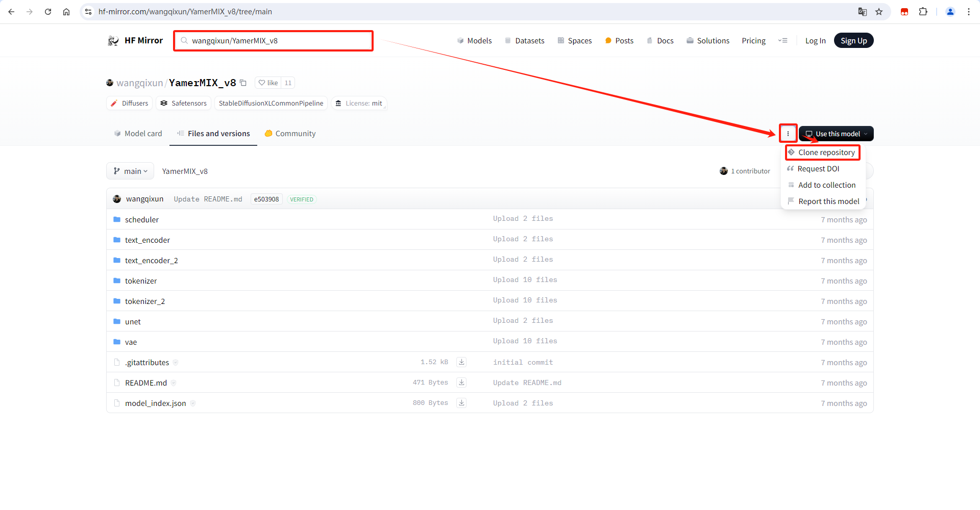Viewport: 980px width, 510px height.
Task: Like the YamerMIX_v8 model
Action: [268, 83]
